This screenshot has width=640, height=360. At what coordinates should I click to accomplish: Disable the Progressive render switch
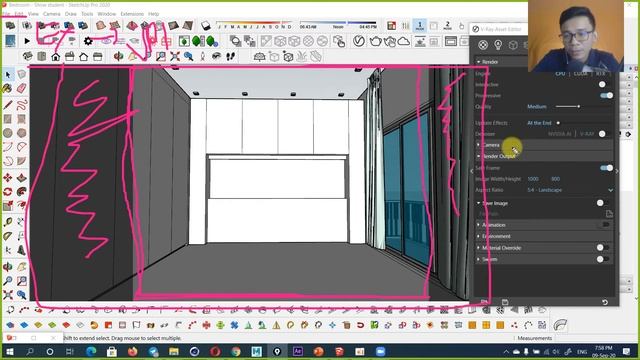tap(607, 96)
